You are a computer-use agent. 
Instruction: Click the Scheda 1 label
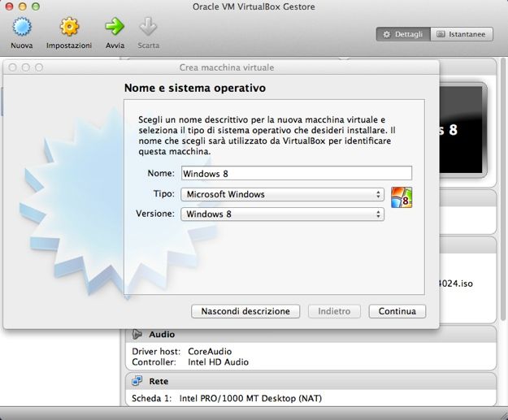tap(151, 398)
